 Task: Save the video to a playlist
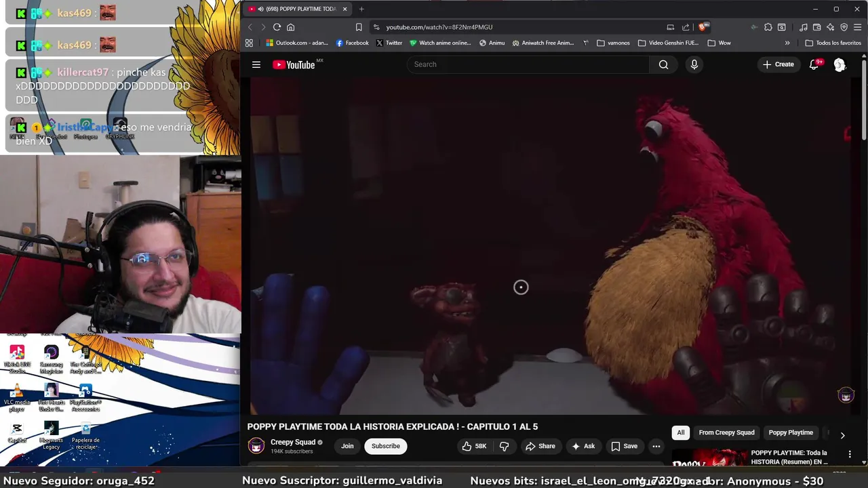click(624, 446)
